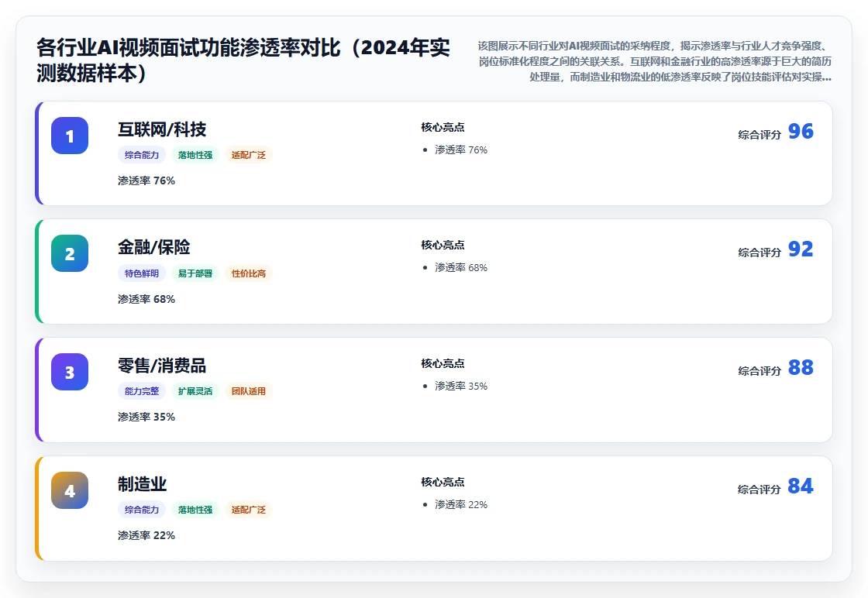The height and width of the screenshot is (598, 868).
Task: Click the 核心亮点 heading in 互联网/科技 card
Action: (443, 127)
